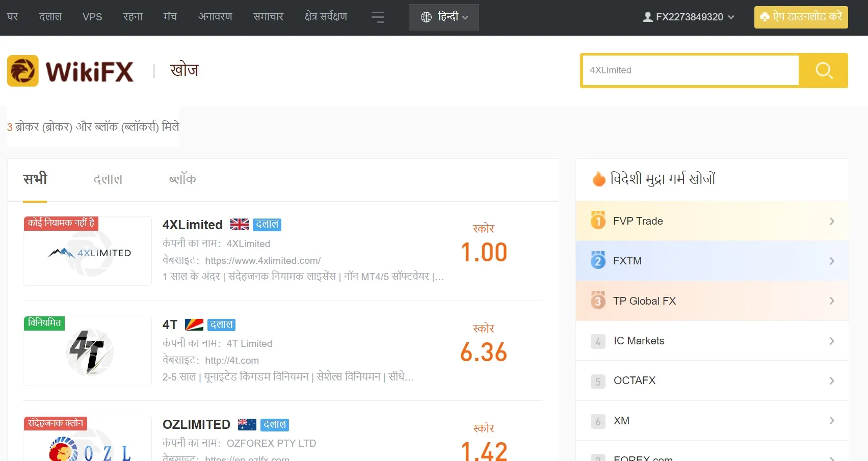This screenshot has width=868, height=461.
Task: Click the chevron for IC Markets
Action: (x=832, y=341)
